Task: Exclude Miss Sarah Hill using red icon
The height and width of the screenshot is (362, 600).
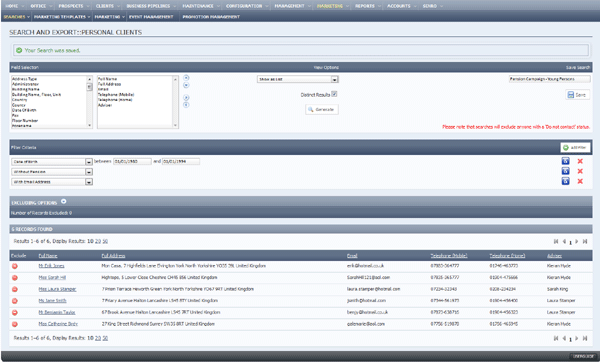Action: pos(15,277)
